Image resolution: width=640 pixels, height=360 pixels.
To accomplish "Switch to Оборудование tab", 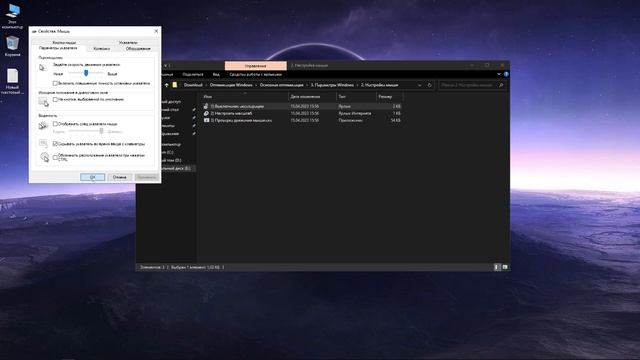I will 138,49.
